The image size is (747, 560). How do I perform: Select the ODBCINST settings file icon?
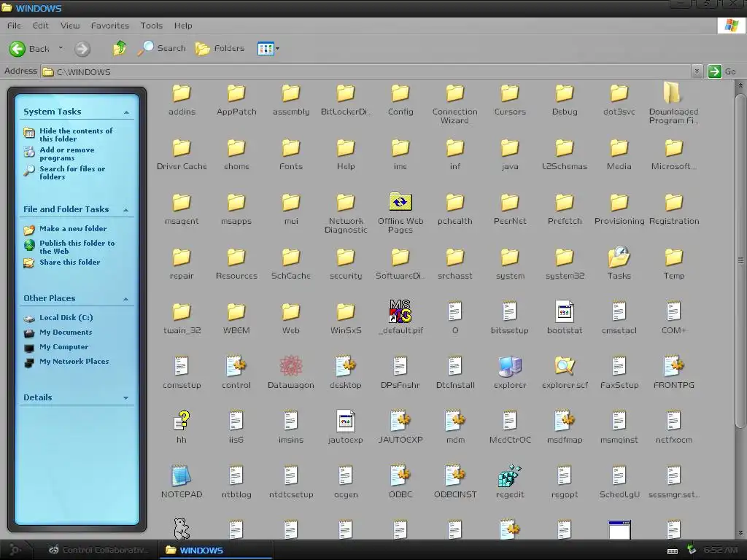coord(455,481)
